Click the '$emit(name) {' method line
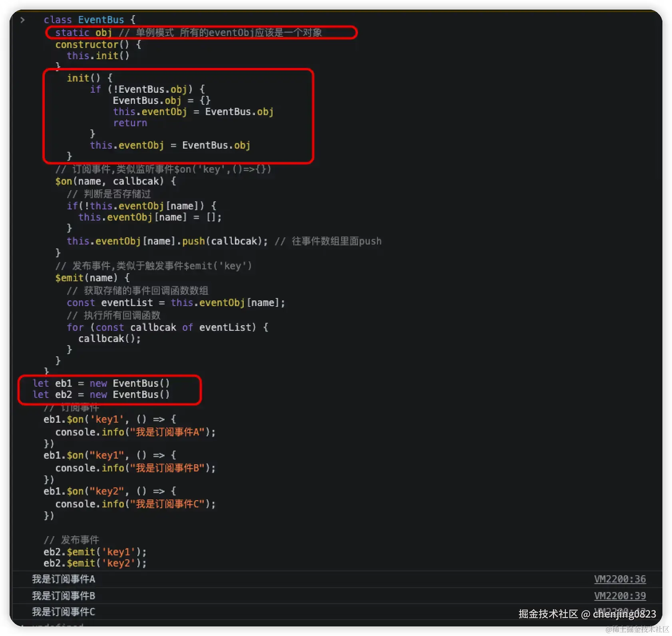672x636 pixels. click(x=92, y=278)
